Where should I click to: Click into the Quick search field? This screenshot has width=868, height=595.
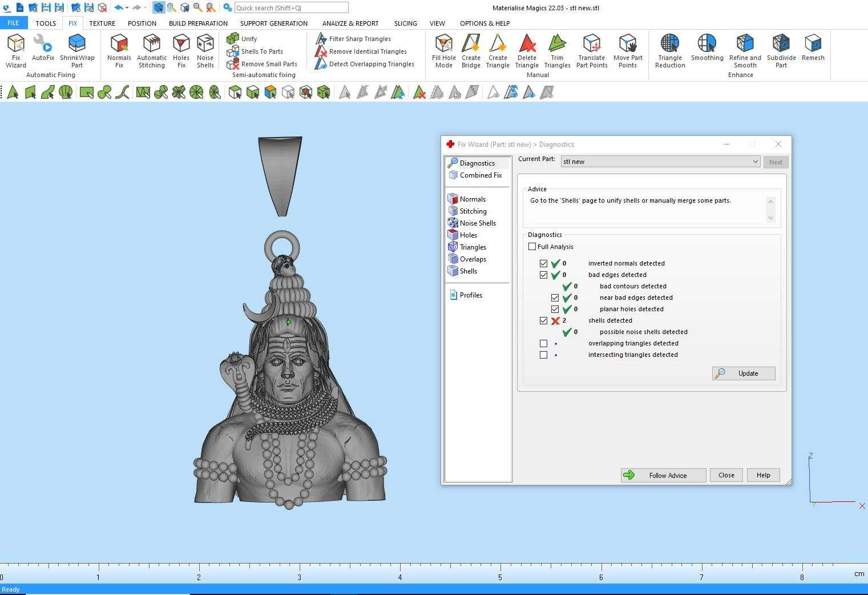click(291, 8)
